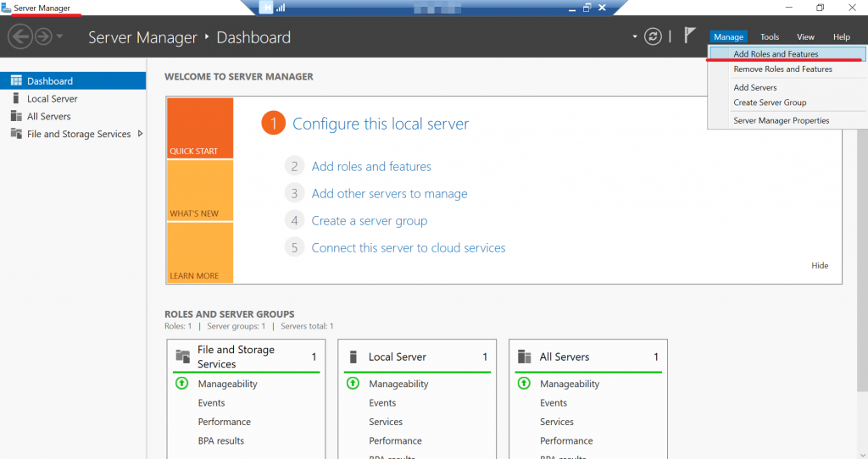Image resolution: width=868 pixels, height=459 pixels.
Task: Go forward with the forward arrow button
Action: 43,37
